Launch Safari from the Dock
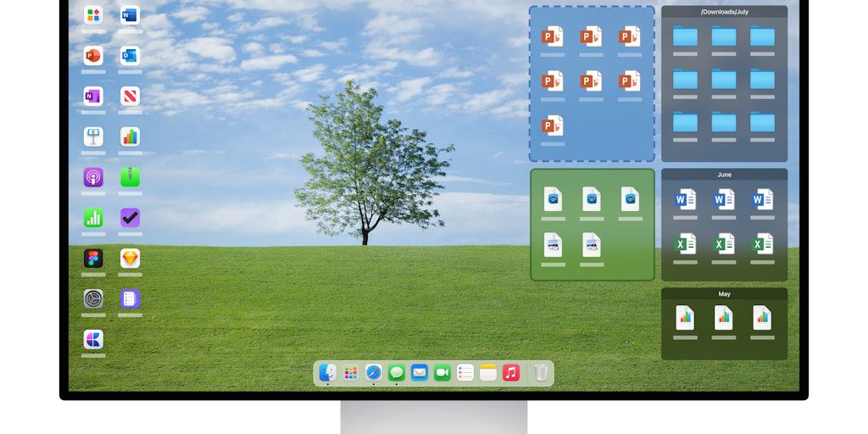Screen dimensions: 868x434 click(374, 373)
